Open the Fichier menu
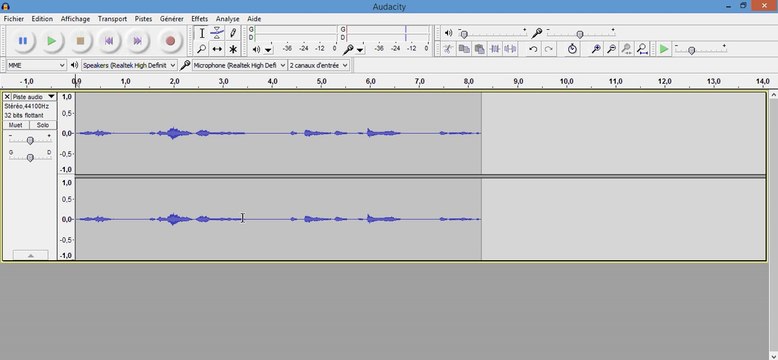 [x=14, y=19]
